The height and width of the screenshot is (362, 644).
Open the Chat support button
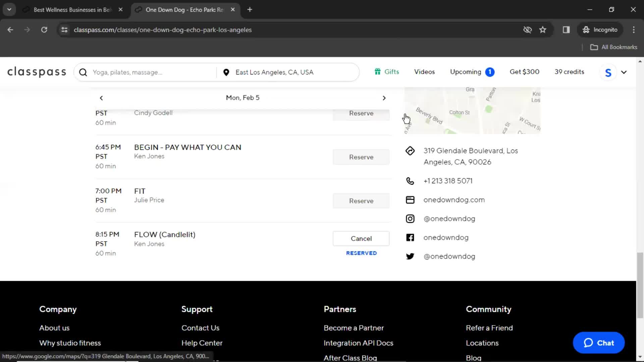point(598,343)
